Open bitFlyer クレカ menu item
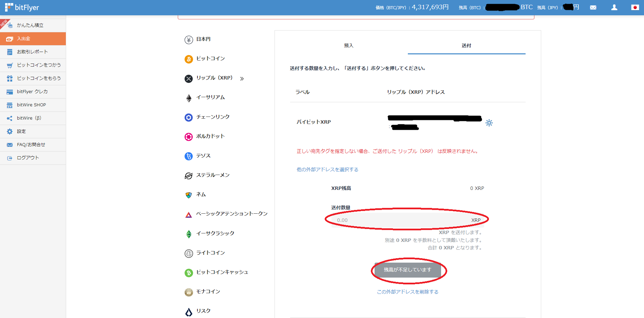Viewport: 644px width, 318px height. (x=33, y=92)
